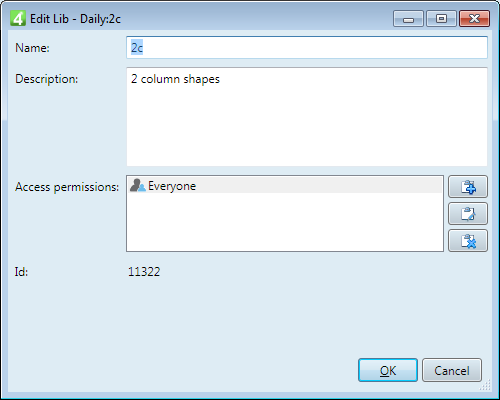500x400 pixels.
Task: Click the Name label text
Action: tap(32, 48)
